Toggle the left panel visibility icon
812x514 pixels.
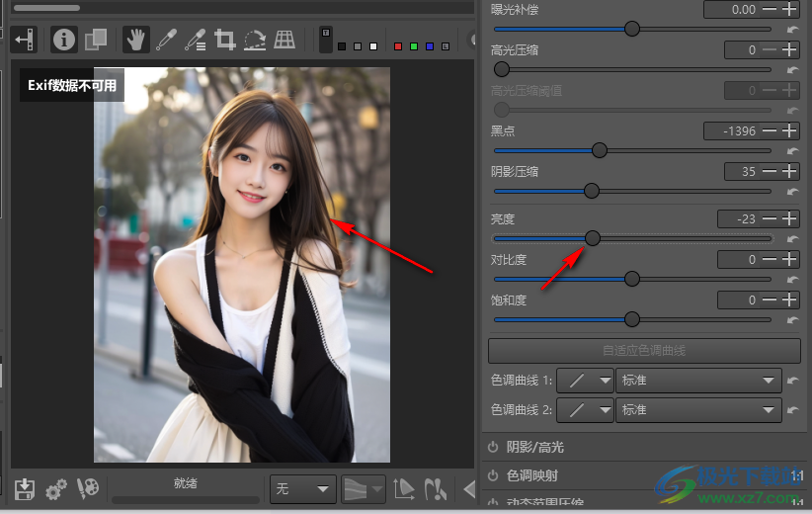pyautogui.click(x=24, y=40)
